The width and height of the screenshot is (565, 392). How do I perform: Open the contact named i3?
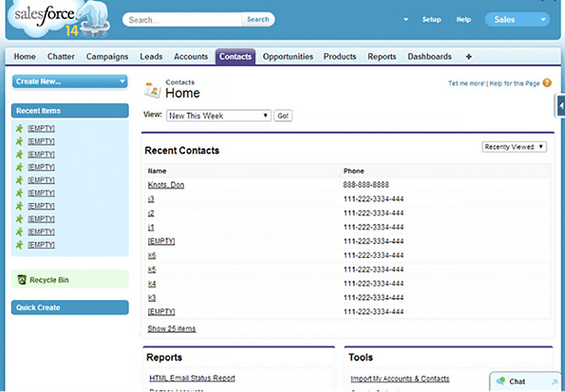(x=151, y=199)
